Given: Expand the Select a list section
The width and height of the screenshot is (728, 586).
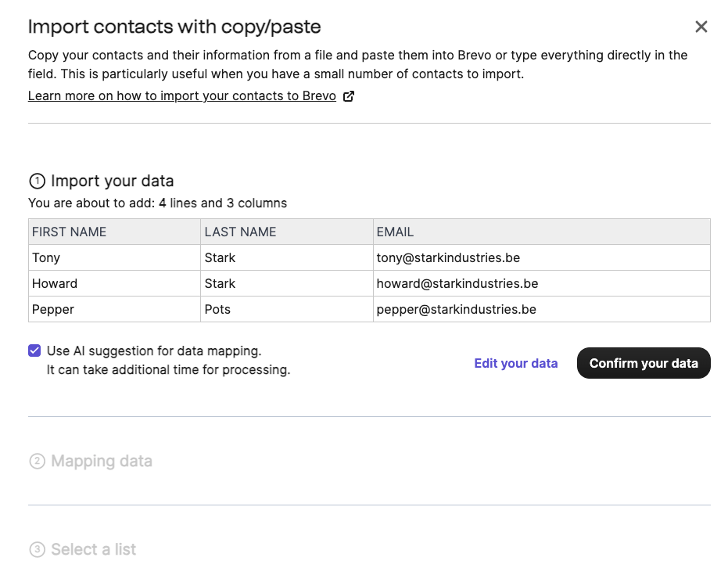Looking at the screenshot, I should click(94, 550).
